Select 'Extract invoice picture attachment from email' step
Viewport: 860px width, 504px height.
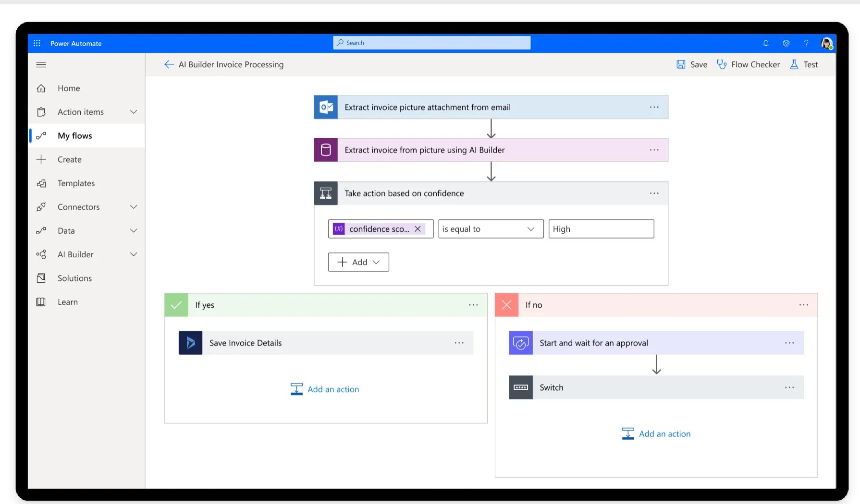click(491, 107)
